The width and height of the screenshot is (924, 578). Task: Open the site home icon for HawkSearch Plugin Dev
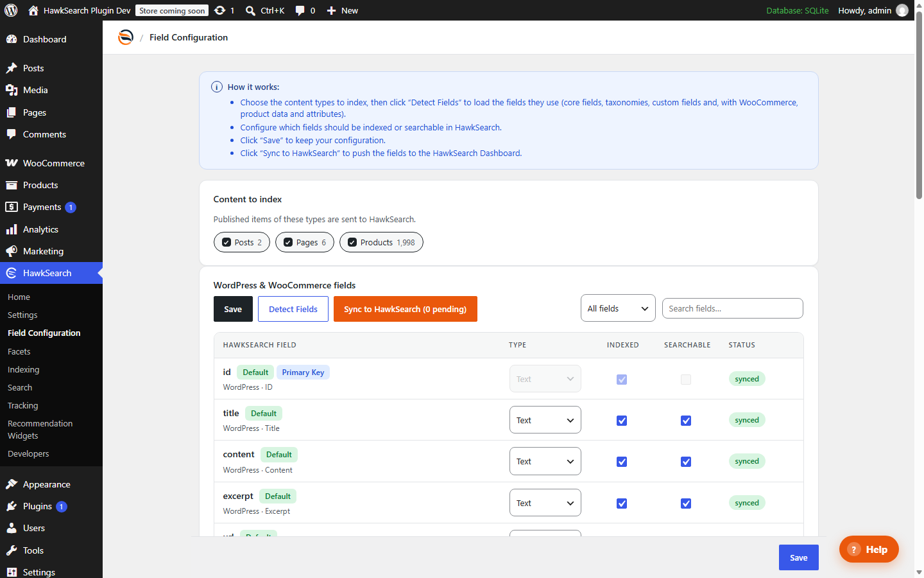33,10
